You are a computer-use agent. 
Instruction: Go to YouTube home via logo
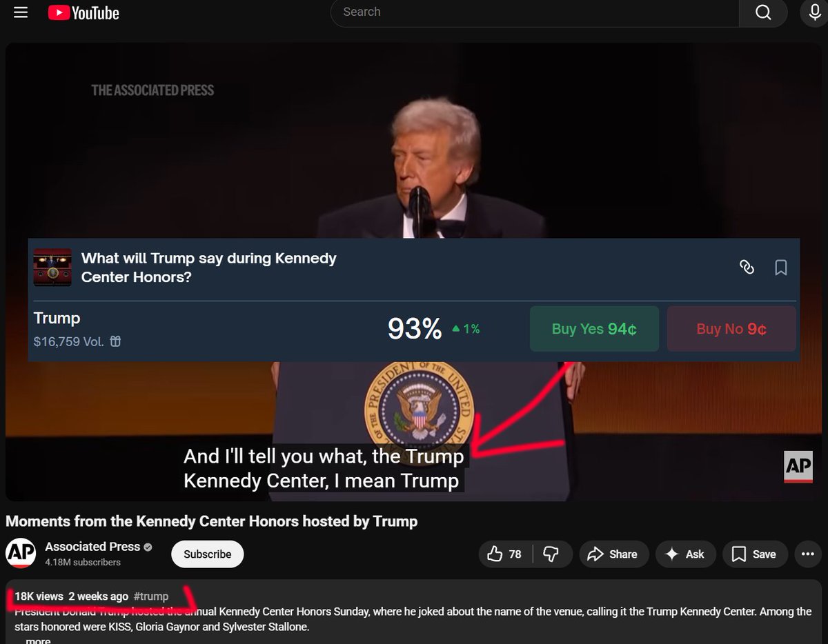[83, 12]
